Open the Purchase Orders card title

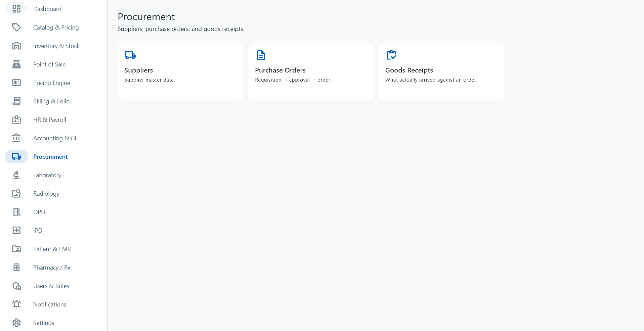[280, 70]
